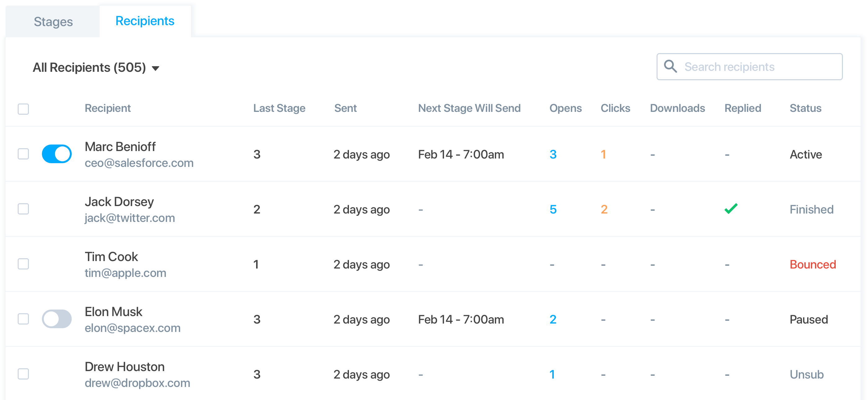Pause Marc Benioff's active toggle
This screenshot has width=868, height=400.
[x=57, y=154]
